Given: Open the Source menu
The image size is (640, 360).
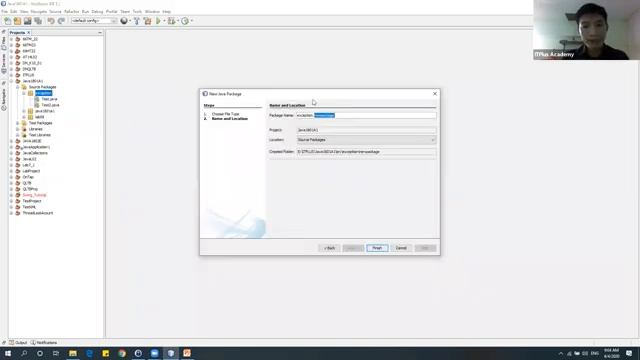Looking at the screenshot, I should coord(55,11).
